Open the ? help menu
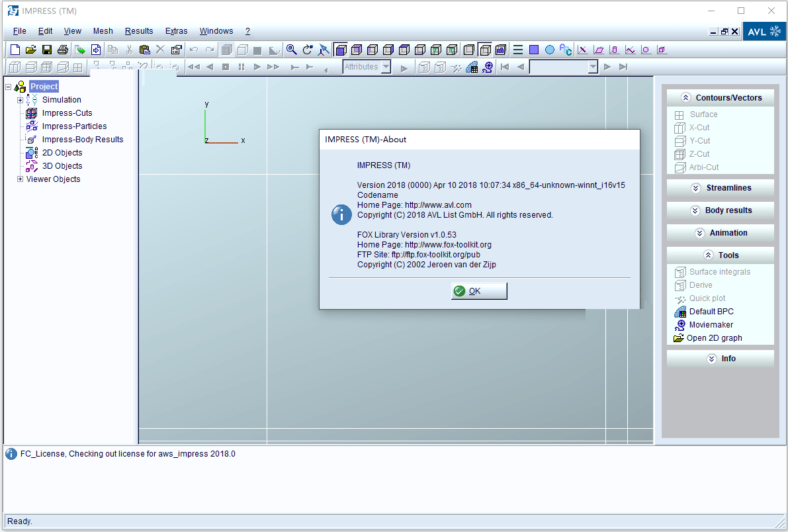This screenshot has height=532, width=788. [x=247, y=31]
